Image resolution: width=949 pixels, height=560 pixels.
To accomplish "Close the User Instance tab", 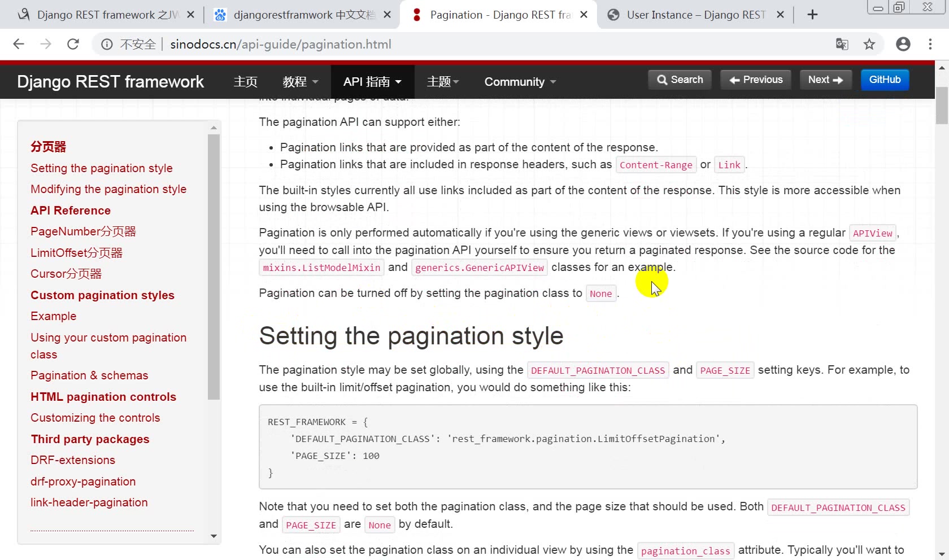I will click(780, 15).
